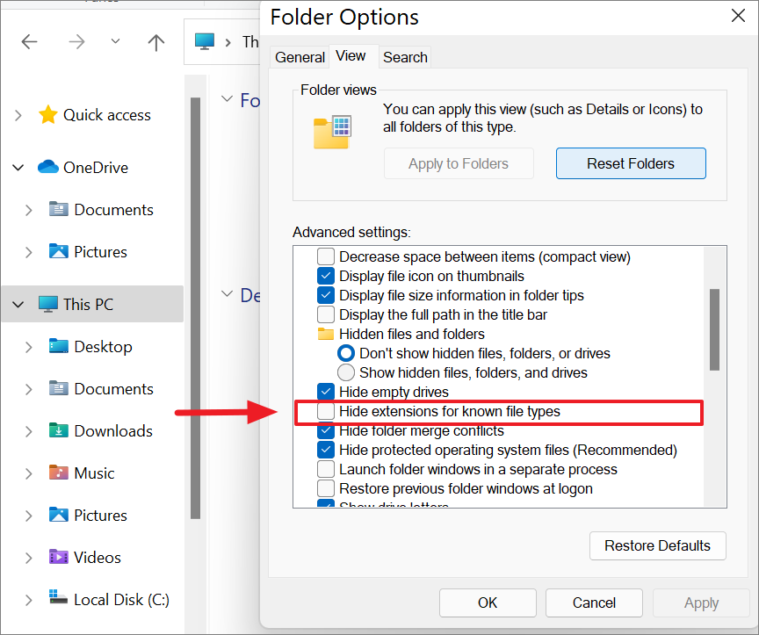Enable Hide extensions for known file types
The width and height of the screenshot is (759, 635).
click(x=326, y=411)
